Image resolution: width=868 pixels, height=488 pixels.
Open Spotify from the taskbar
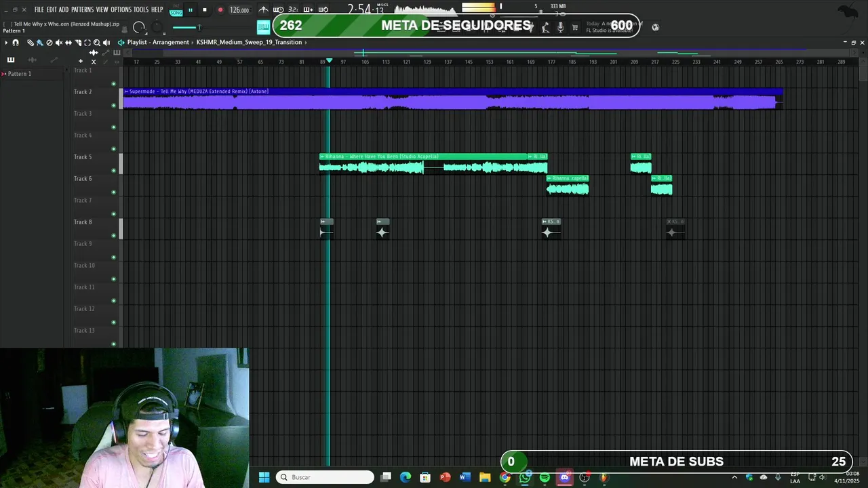coord(545,478)
